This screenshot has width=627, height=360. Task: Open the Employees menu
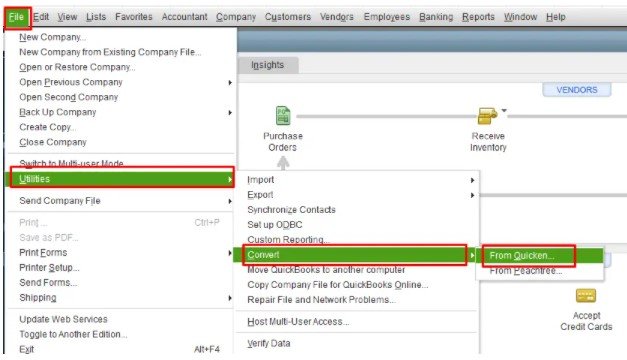(387, 17)
